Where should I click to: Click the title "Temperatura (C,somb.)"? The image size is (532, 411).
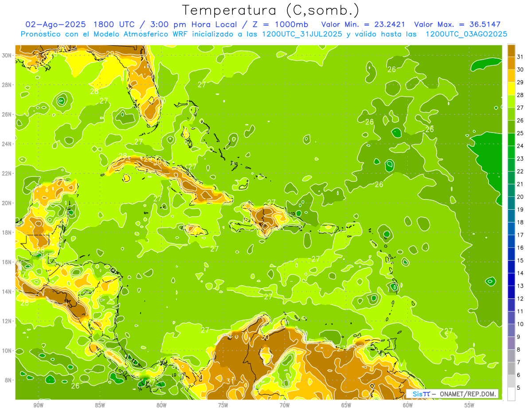[x=271, y=11]
